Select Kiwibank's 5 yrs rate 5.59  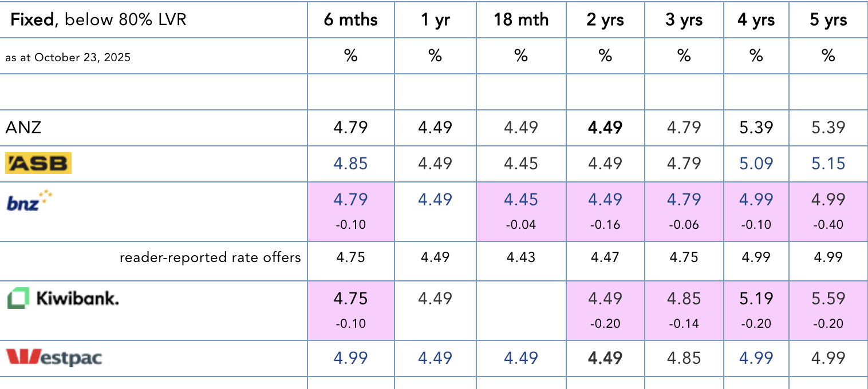tap(828, 299)
